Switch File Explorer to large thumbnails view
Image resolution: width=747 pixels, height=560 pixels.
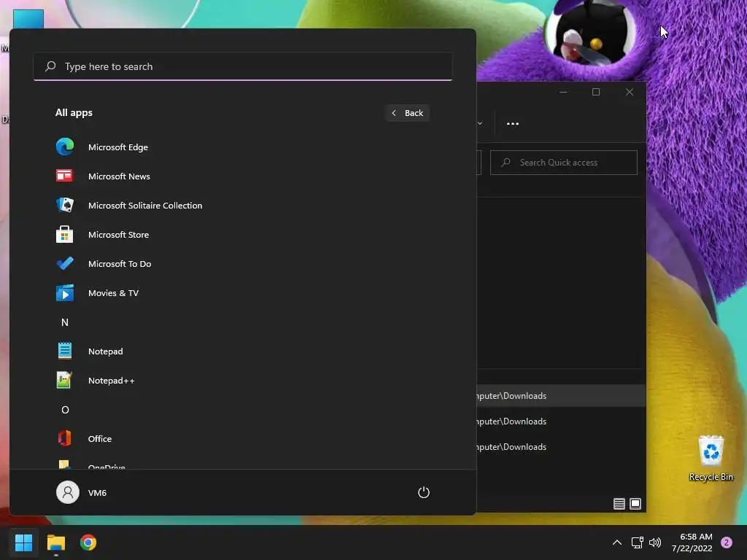[635, 504]
